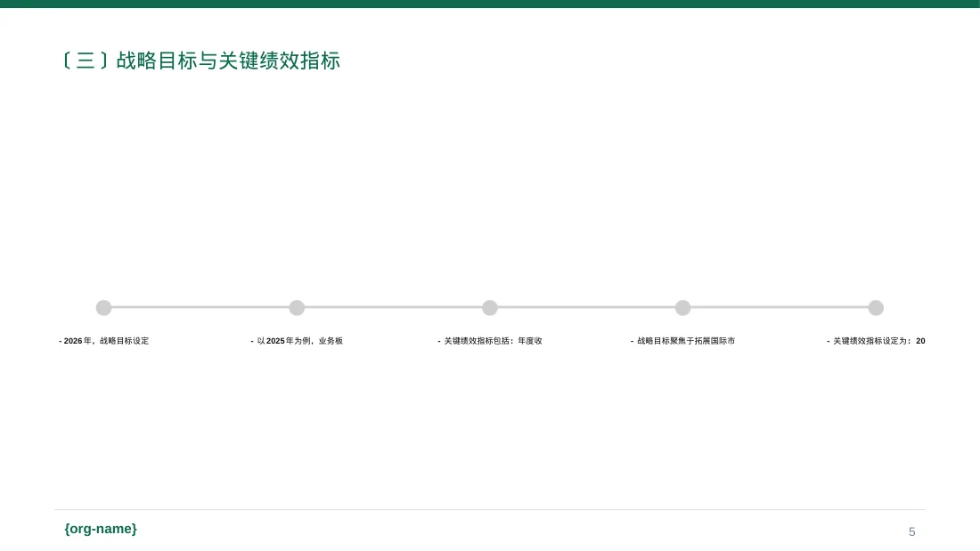
Task: Click the {org-name} footer placeholder
Action: tap(101, 529)
